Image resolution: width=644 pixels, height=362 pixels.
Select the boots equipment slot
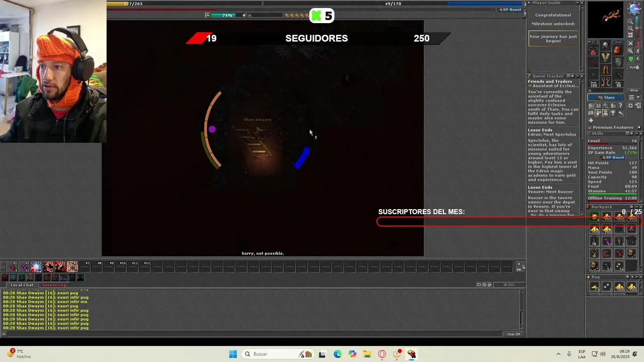tap(606, 81)
